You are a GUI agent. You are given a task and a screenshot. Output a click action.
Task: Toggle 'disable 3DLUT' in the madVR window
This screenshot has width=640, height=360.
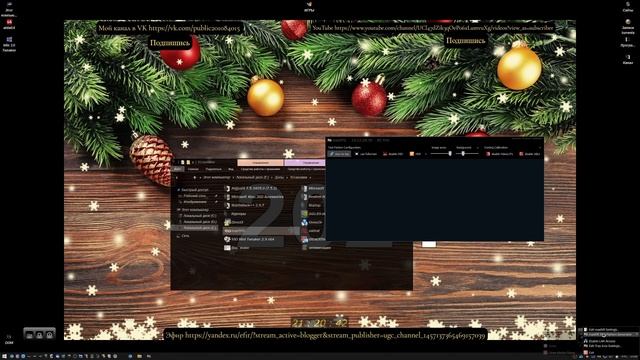[529, 154]
